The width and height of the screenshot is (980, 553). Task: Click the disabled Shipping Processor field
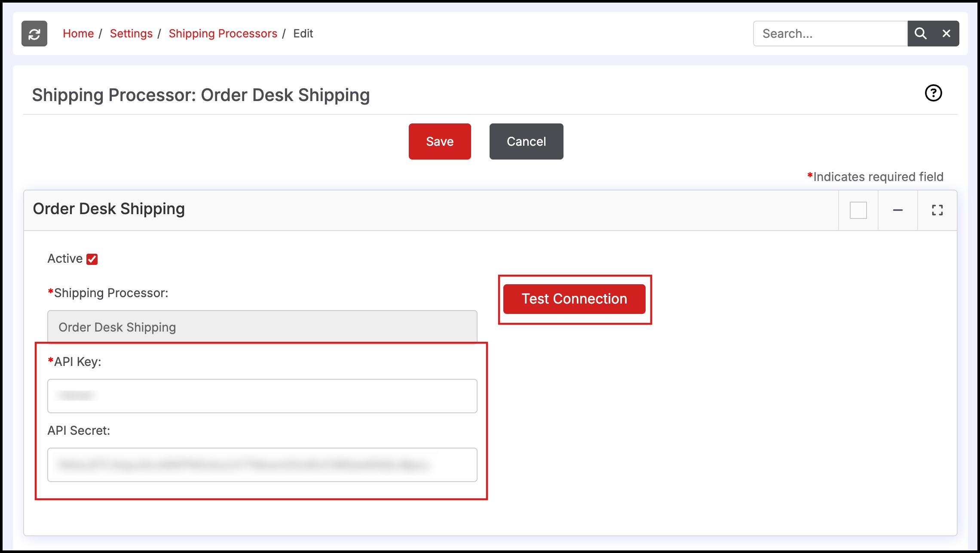click(262, 327)
